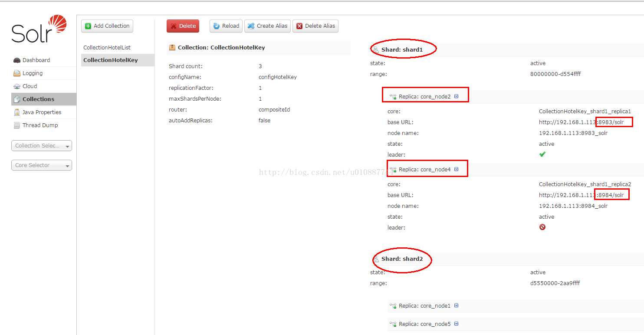Click the Collection: CollectionHotelKey heading
Viewport: 644px width, 335px height.
(221, 48)
